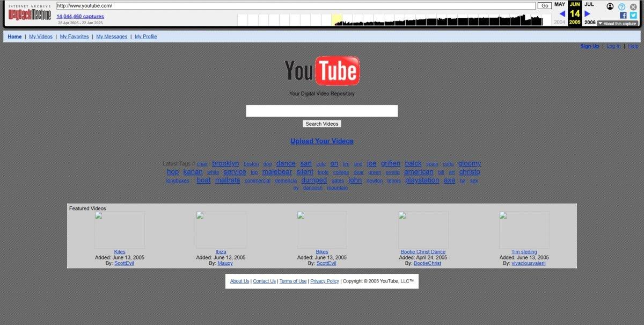Screen dimensions: 644x325
Task: Open the Kites featured video thumbnail
Action: pyautogui.click(x=120, y=229)
